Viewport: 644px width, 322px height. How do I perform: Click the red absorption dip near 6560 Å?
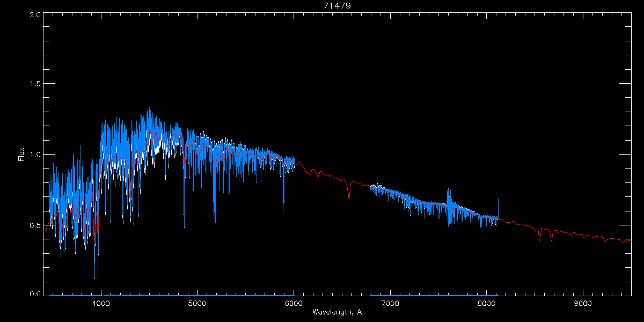[x=349, y=191]
